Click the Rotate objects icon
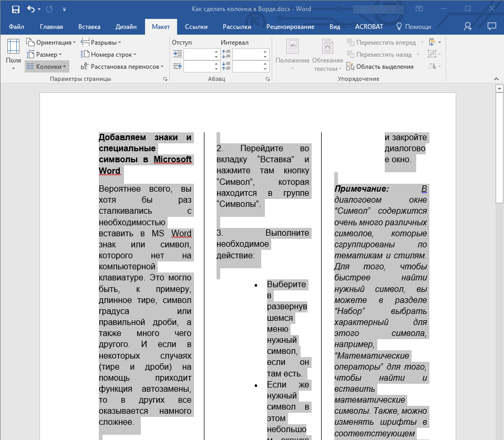Screen dimensions: 504x440 pyautogui.click(x=434, y=66)
